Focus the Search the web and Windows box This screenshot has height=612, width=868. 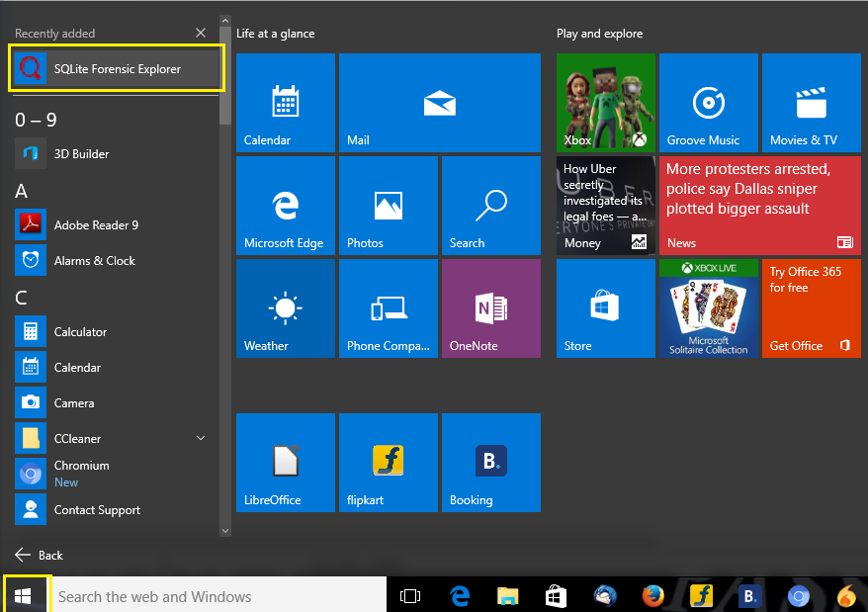tap(219, 596)
